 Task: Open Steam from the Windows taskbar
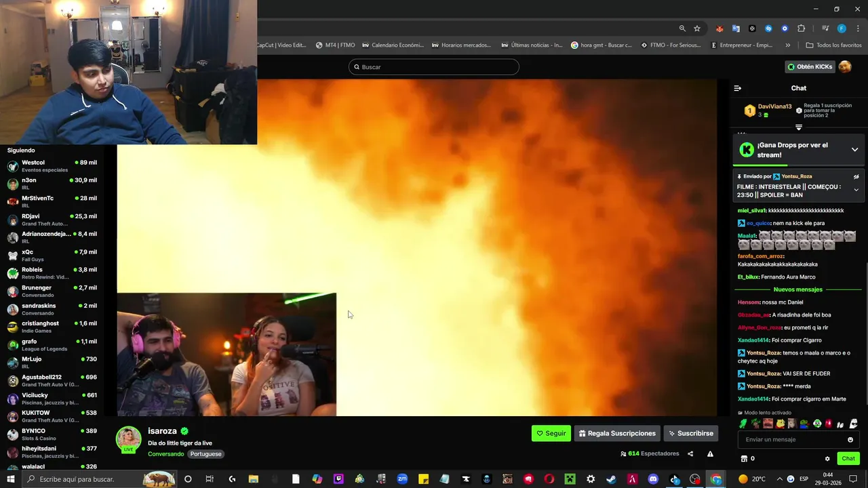pos(611,479)
